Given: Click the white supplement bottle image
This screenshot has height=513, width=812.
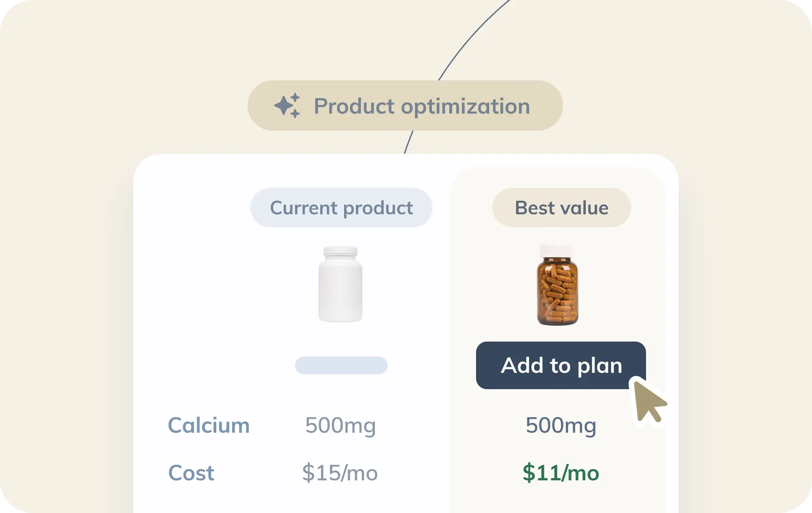Looking at the screenshot, I should [x=340, y=285].
